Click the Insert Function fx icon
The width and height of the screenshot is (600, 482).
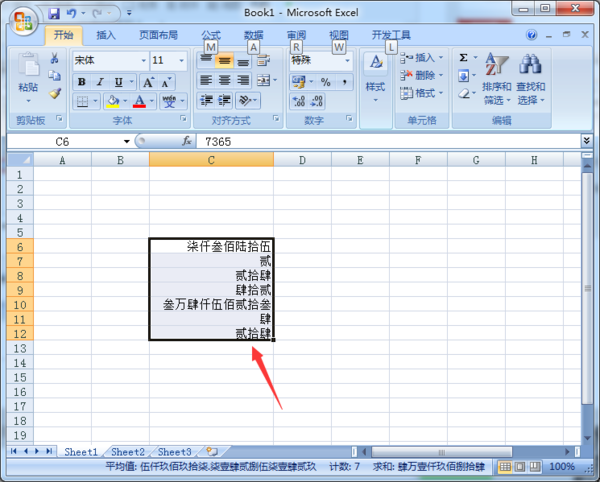[187, 142]
